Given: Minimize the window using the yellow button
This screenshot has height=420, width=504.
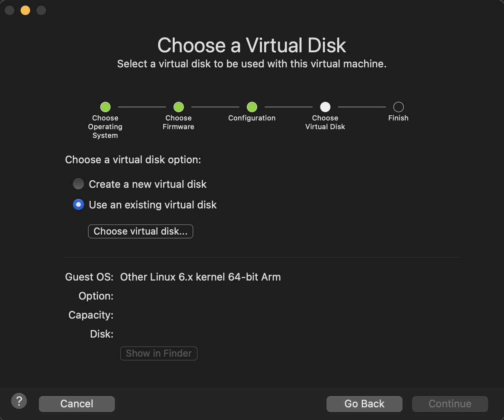Looking at the screenshot, I should pos(25,10).
